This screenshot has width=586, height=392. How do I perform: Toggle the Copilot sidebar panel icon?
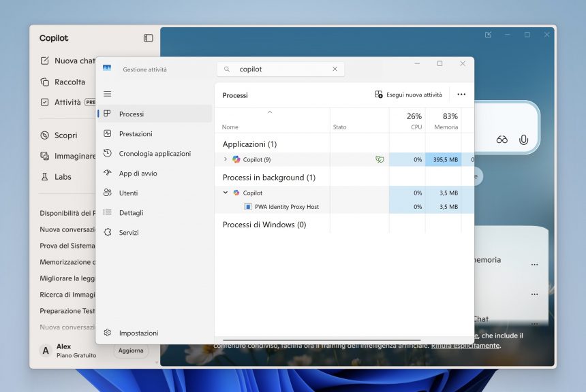(x=148, y=38)
